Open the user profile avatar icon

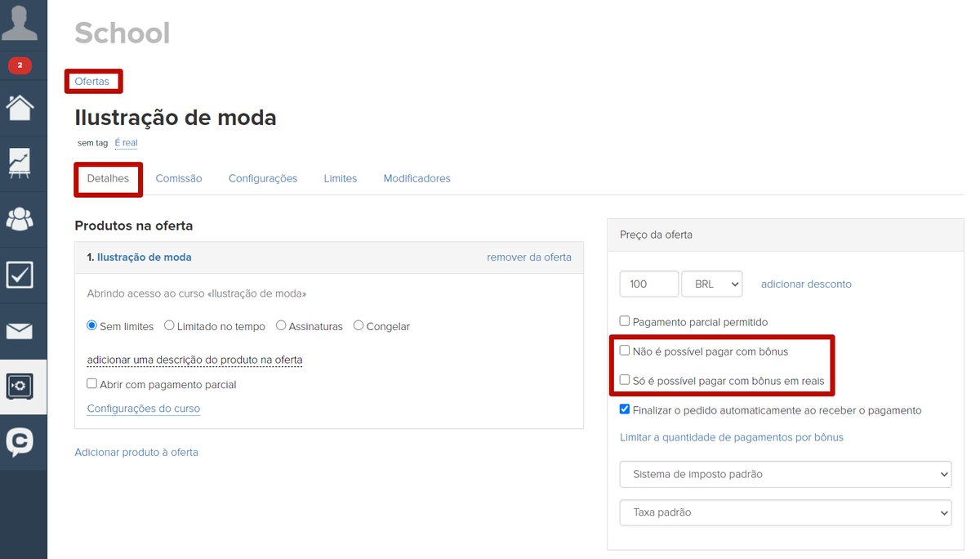20,23
